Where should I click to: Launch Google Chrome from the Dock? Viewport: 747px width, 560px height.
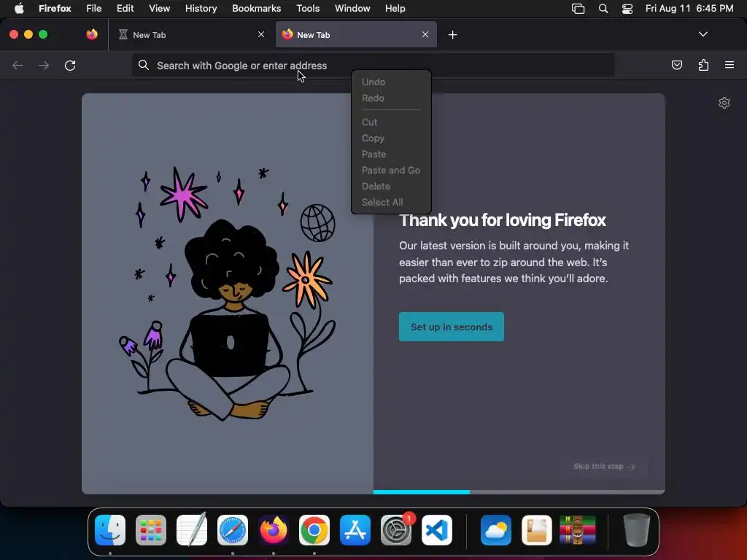[314, 530]
